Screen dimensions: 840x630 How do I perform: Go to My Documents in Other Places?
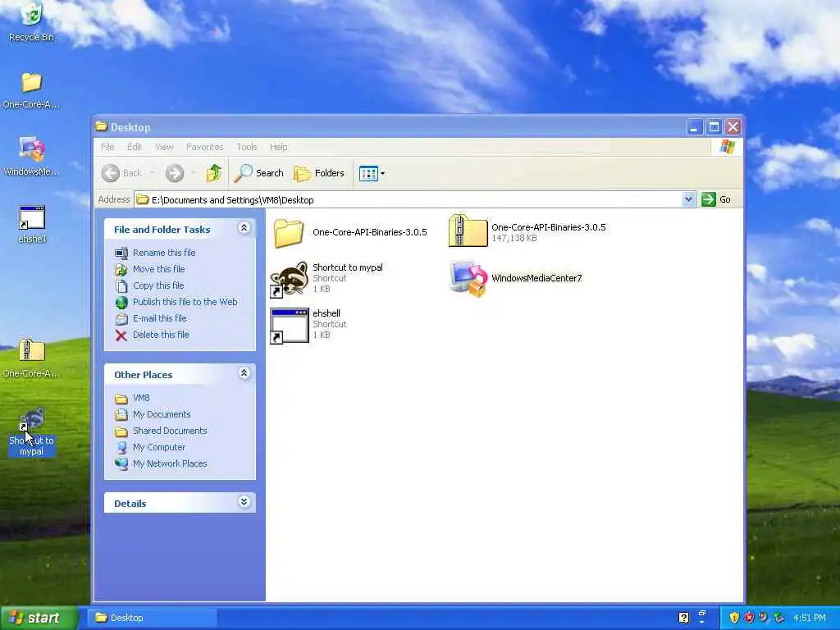162,414
